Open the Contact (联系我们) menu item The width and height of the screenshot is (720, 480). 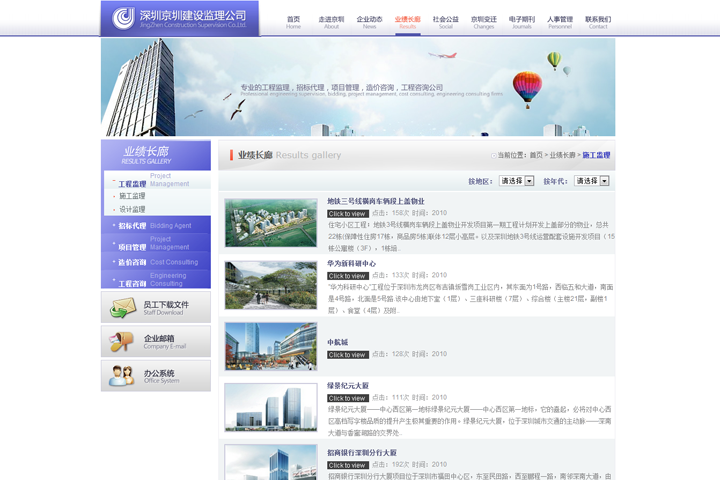(x=598, y=22)
